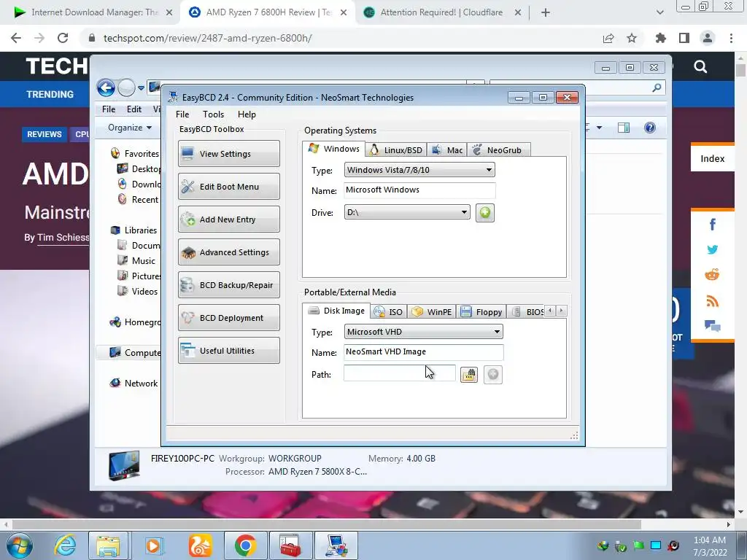Open the Organize dropdown in Explorer

tap(130, 128)
